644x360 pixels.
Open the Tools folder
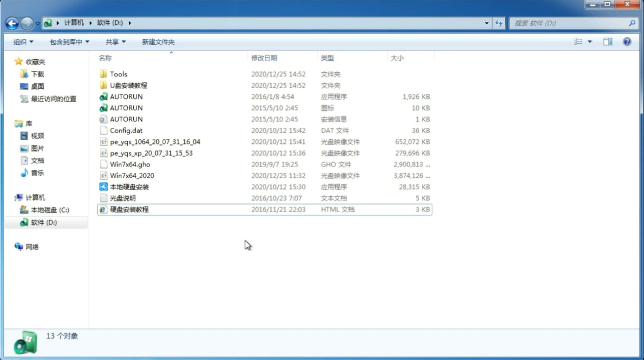point(118,74)
